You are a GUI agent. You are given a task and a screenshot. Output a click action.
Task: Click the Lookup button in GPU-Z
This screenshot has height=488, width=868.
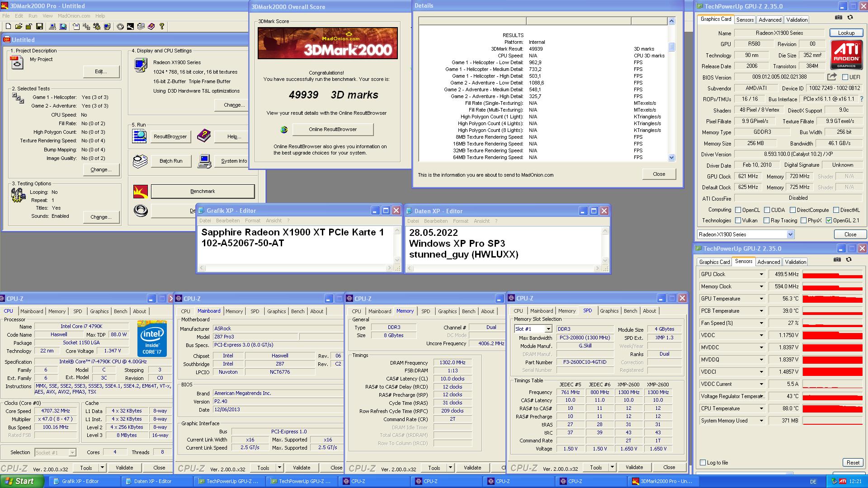click(x=846, y=33)
